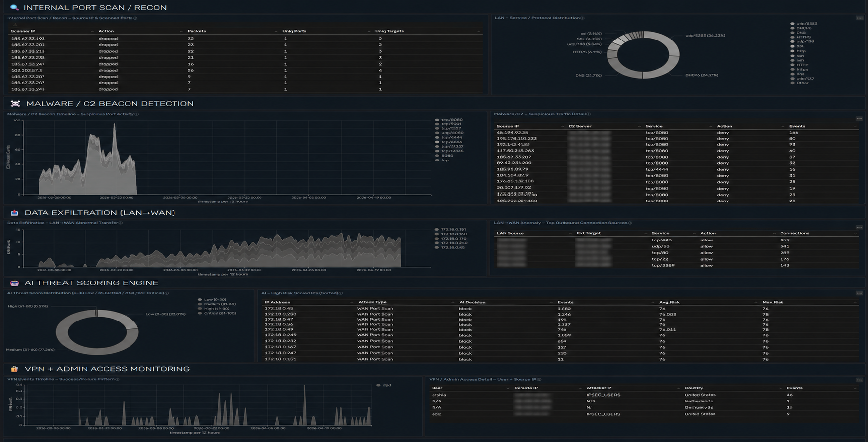Click the padlock icon beside VPN + Admin Access Monitoring
Image resolution: width=868 pixels, height=442 pixels.
click(x=14, y=369)
